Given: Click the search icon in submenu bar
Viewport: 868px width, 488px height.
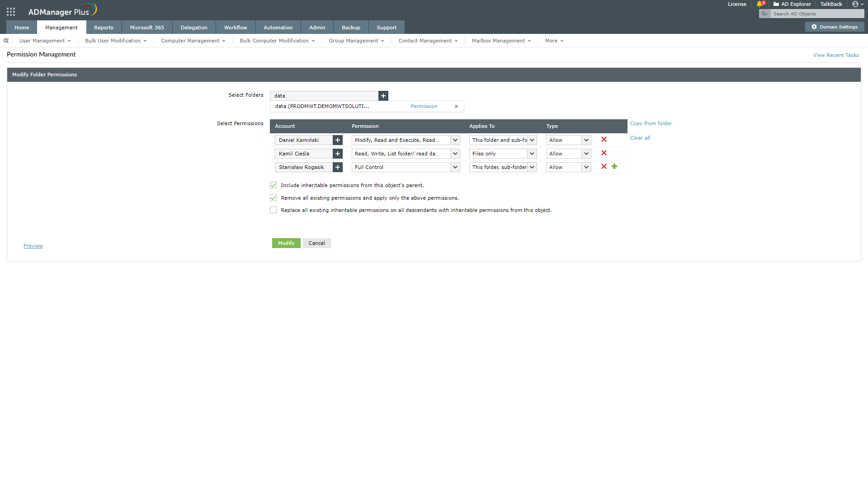Looking at the screenshot, I should click(6, 41).
